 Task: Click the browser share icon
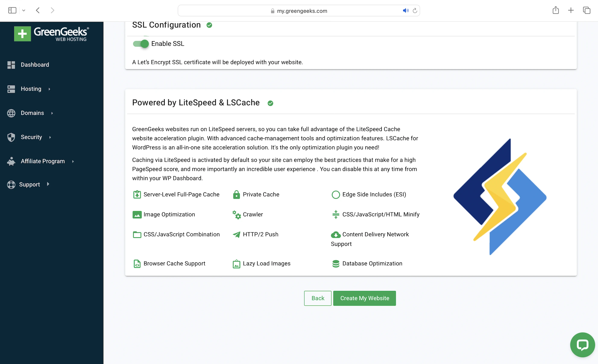555,10
